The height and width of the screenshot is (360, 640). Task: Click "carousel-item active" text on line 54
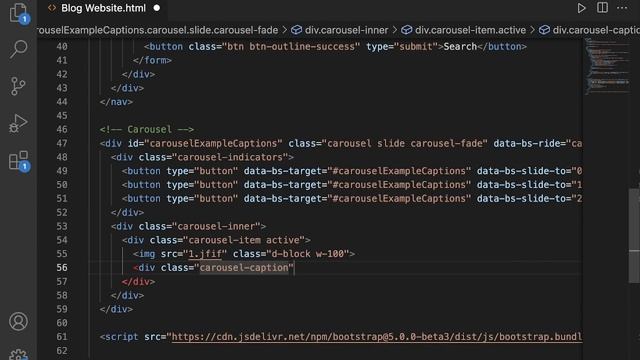tap(244, 240)
